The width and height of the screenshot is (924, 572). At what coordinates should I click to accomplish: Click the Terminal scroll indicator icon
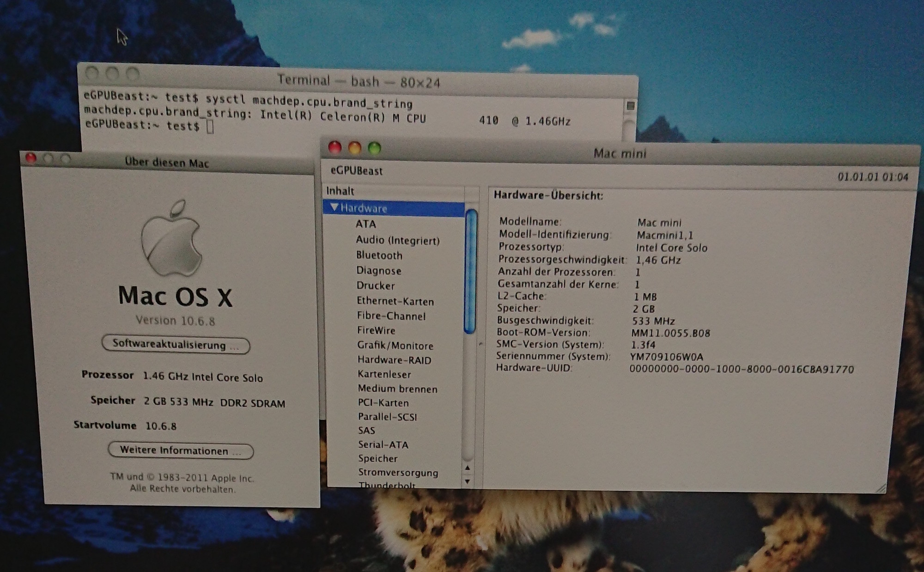click(630, 106)
